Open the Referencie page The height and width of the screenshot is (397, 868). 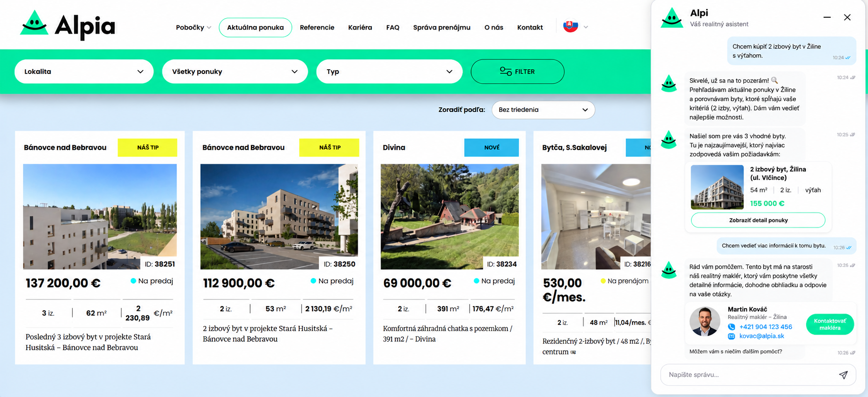[317, 27]
